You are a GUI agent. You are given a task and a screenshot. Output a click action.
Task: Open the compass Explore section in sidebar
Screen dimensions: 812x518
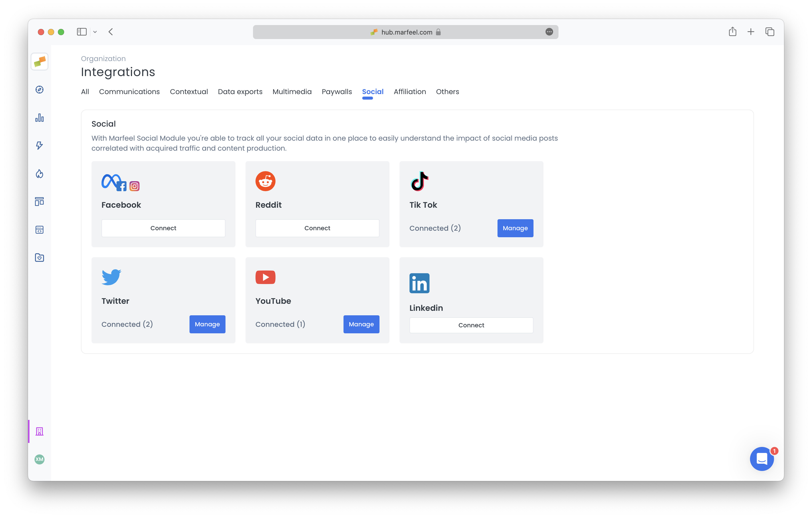(x=39, y=89)
